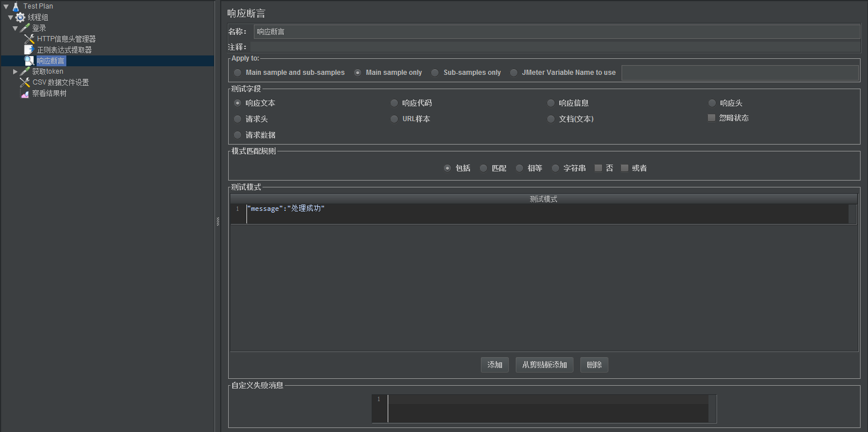Click into the 注释 input field
The width and height of the screenshot is (868, 432).
555,47
